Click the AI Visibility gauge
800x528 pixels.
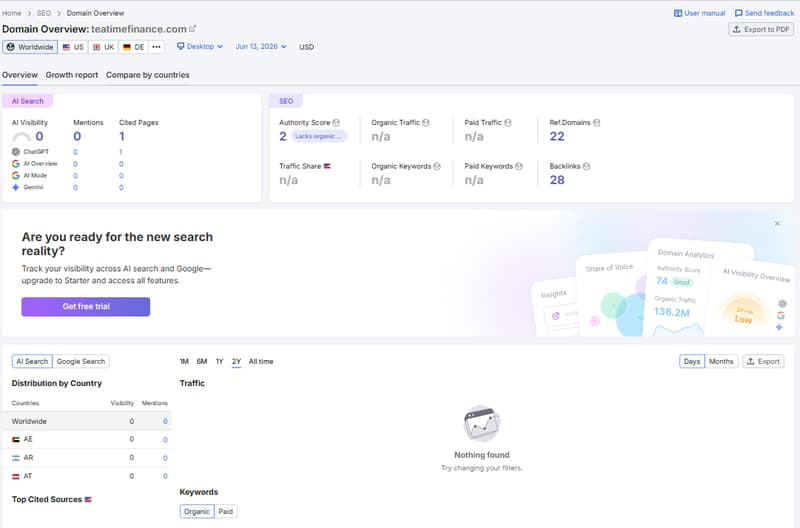pyautogui.click(x=21, y=137)
